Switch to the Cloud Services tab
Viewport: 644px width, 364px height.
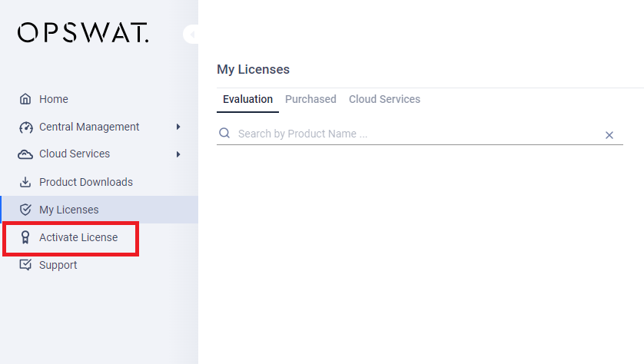pyautogui.click(x=384, y=99)
